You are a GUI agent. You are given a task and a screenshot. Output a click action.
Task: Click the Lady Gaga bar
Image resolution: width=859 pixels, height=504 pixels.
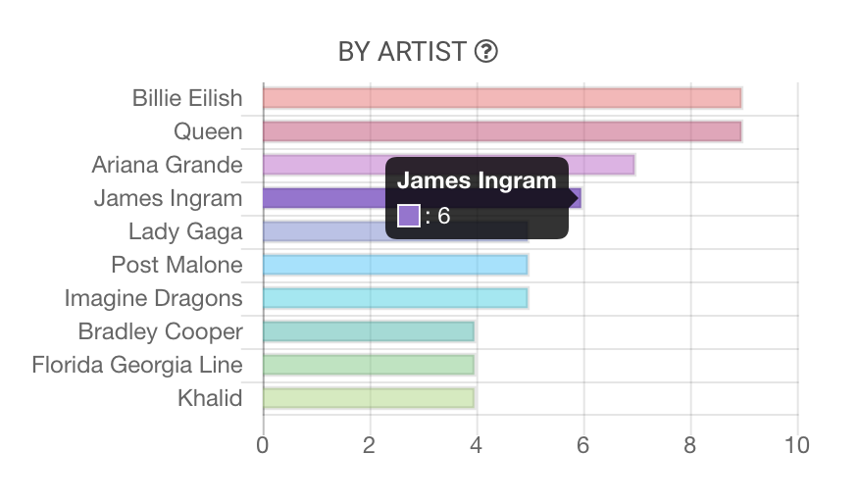click(x=324, y=231)
